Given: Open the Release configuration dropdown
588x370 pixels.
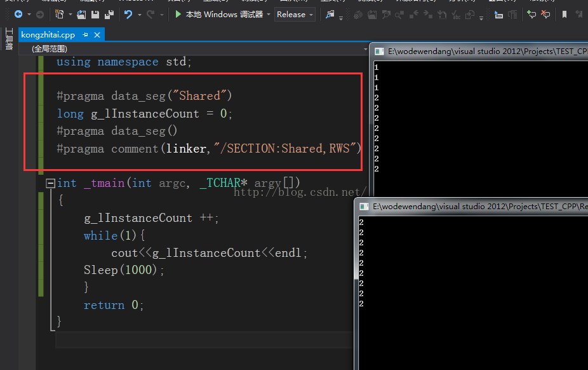Looking at the screenshot, I should click(x=295, y=14).
